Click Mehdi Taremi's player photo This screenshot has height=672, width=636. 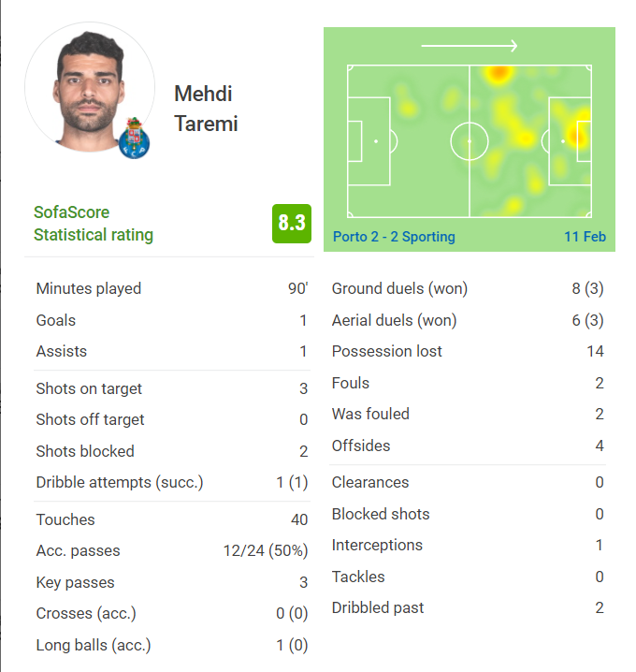point(90,87)
